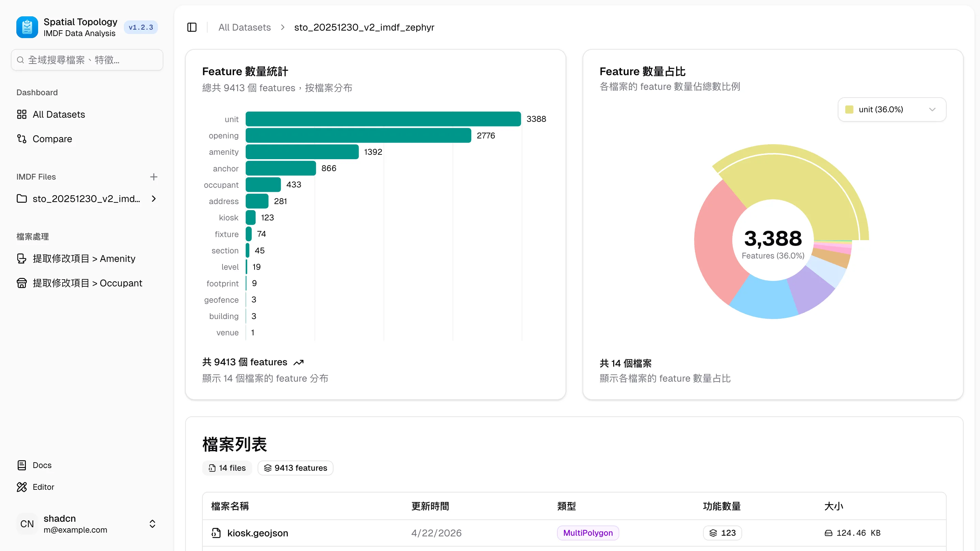Viewport: 980px width, 551px height.
Task: Focus the 全域搜尋檔案 search field
Action: point(87,60)
